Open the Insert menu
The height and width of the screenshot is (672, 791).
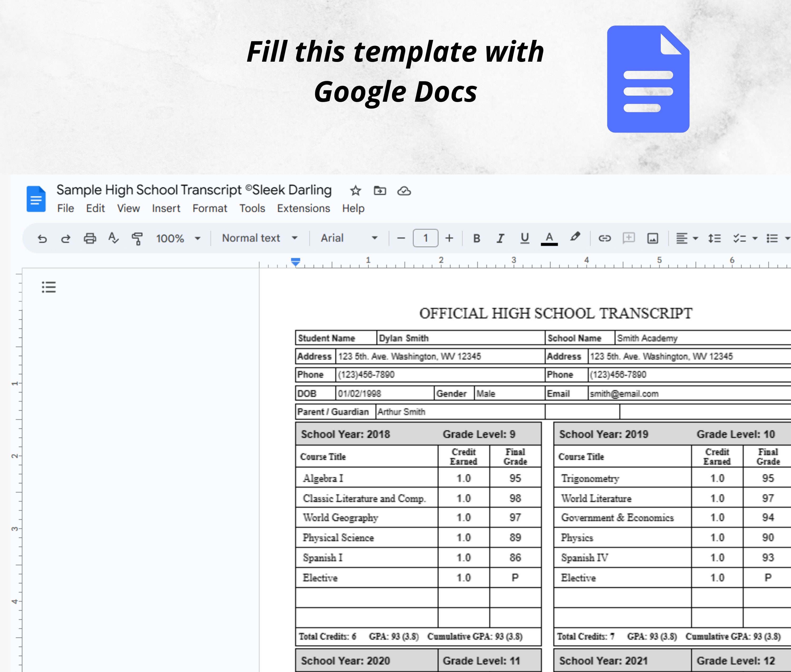(x=166, y=208)
